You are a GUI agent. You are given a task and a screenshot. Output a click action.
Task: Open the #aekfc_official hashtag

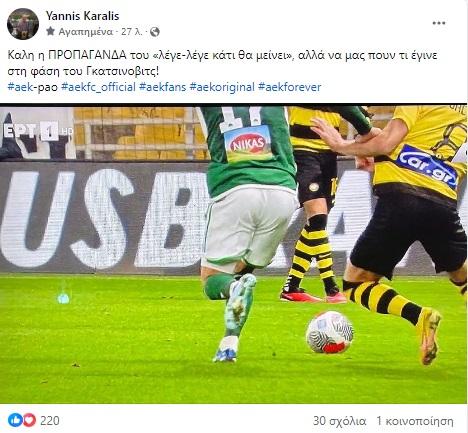98,87
